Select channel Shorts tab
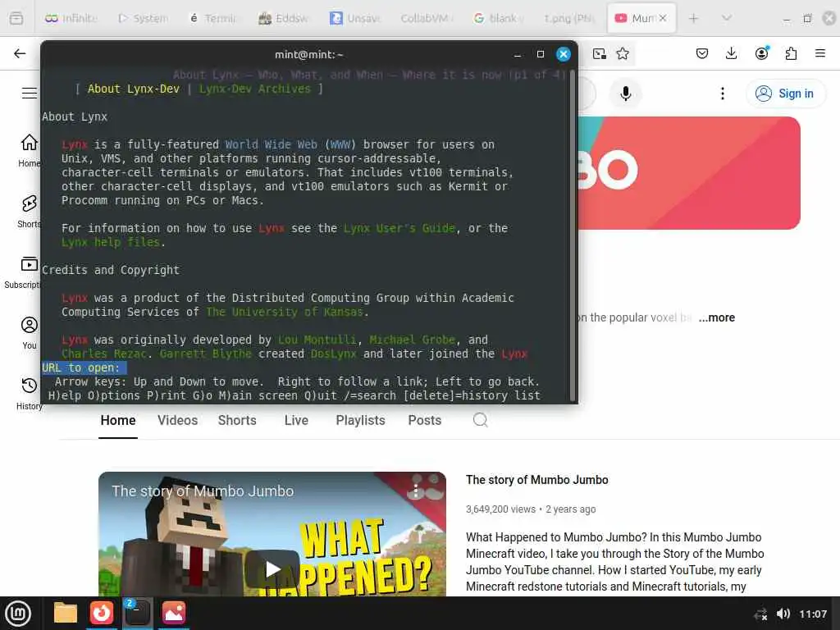 (237, 420)
